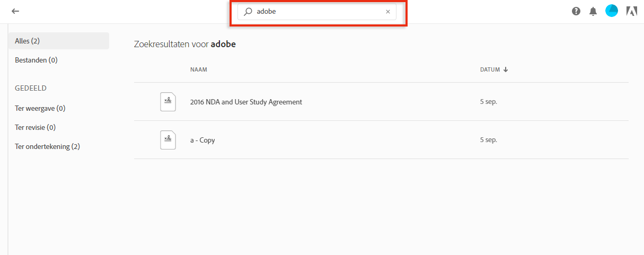
Task: Open the help question mark icon
Action: 576,11
